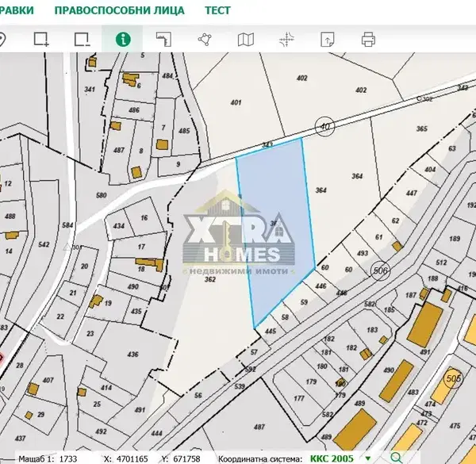Activate the info identify tool

[123, 40]
